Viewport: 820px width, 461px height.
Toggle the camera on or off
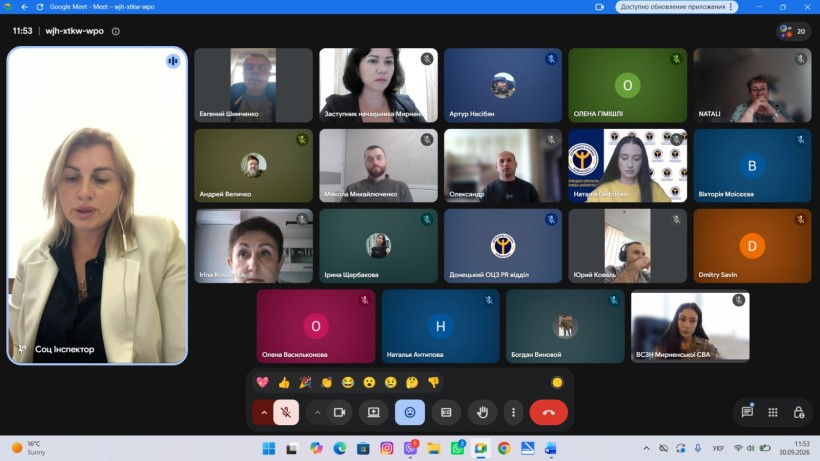pyautogui.click(x=339, y=412)
